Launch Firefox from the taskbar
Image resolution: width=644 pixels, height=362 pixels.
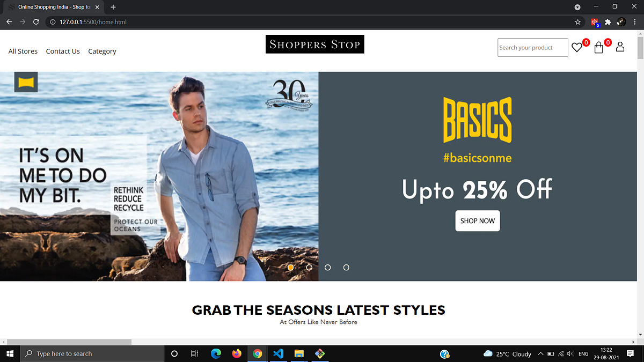click(237, 353)
